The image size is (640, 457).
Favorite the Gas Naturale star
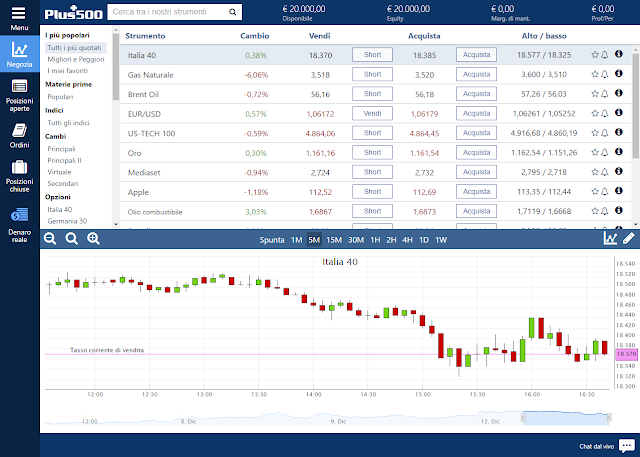click(595, 74)
